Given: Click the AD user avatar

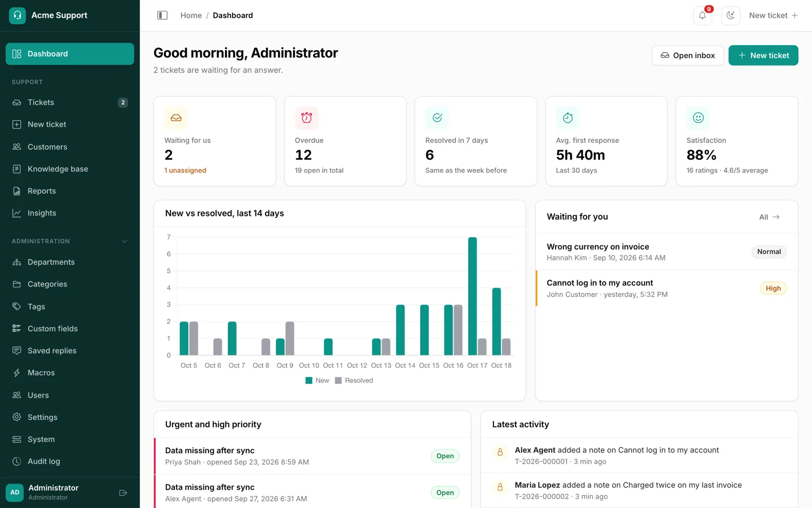Looking at the screenshot, I should tap(15, 492).
